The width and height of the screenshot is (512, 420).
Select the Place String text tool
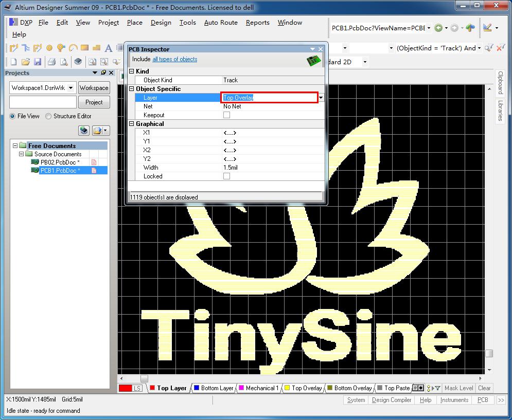tap(109, 48)
